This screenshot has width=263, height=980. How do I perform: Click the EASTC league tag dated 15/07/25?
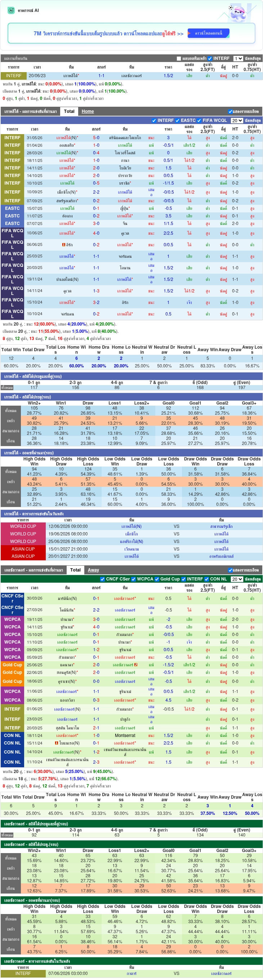click(x=13, y=208)
